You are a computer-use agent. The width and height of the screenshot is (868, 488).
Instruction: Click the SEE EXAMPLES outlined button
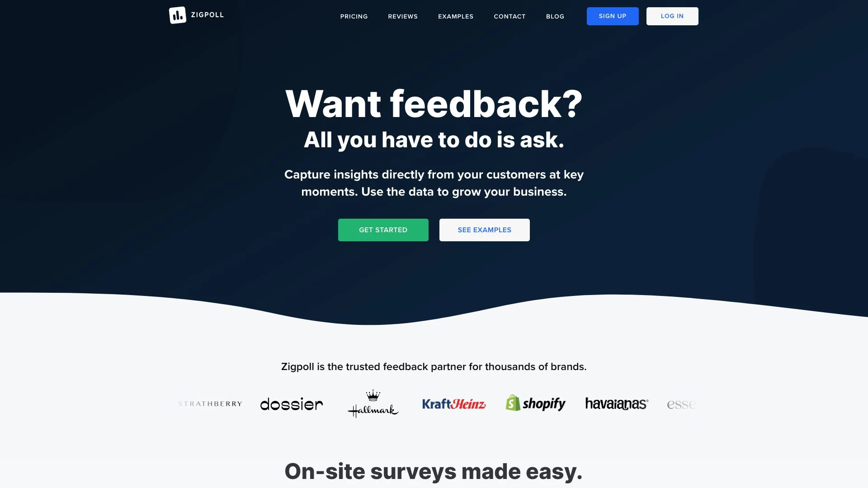[485, 230]
